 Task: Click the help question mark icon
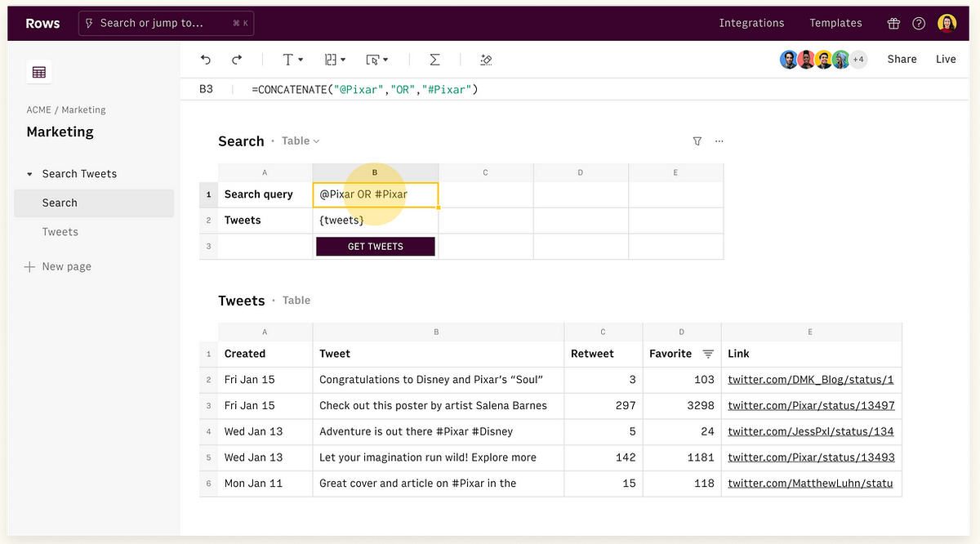tap(918, 23)
